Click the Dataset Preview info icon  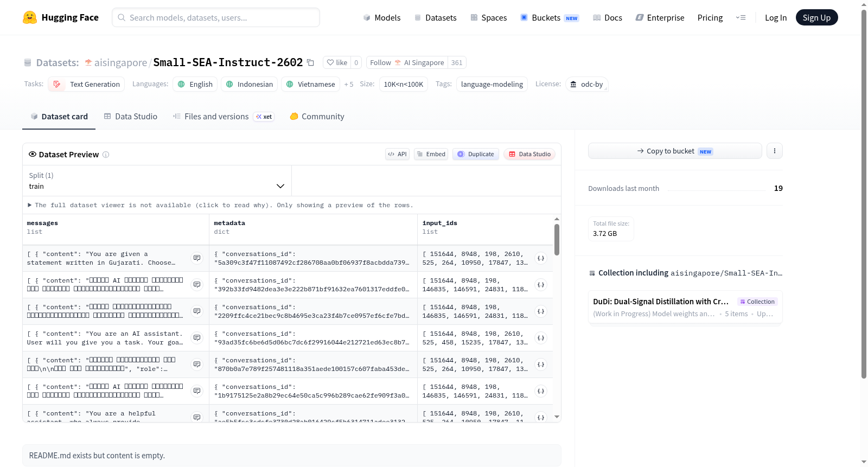[x=106, y=155]
